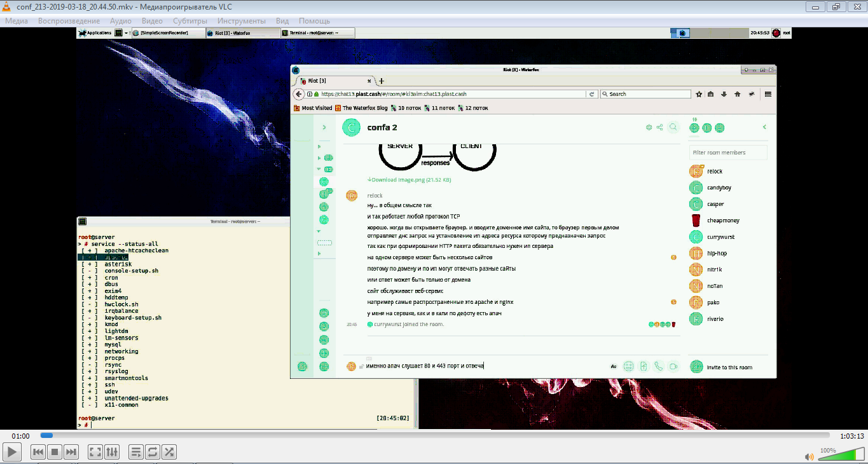Switch to Terminal window in the taskbar
Viewport: 868px width, 464px height.
pyautogui.click(x=317, y=32)
